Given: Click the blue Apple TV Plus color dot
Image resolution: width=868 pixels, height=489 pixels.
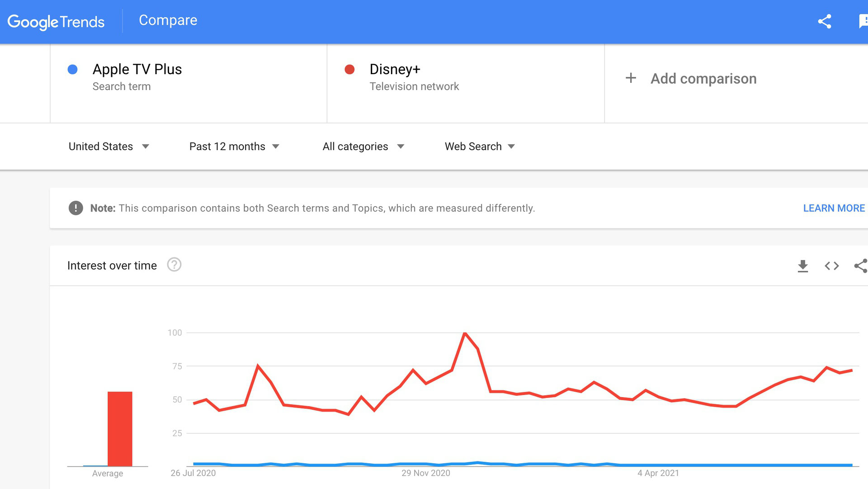Looking at the screenshot, I should [x=72, y=69].
